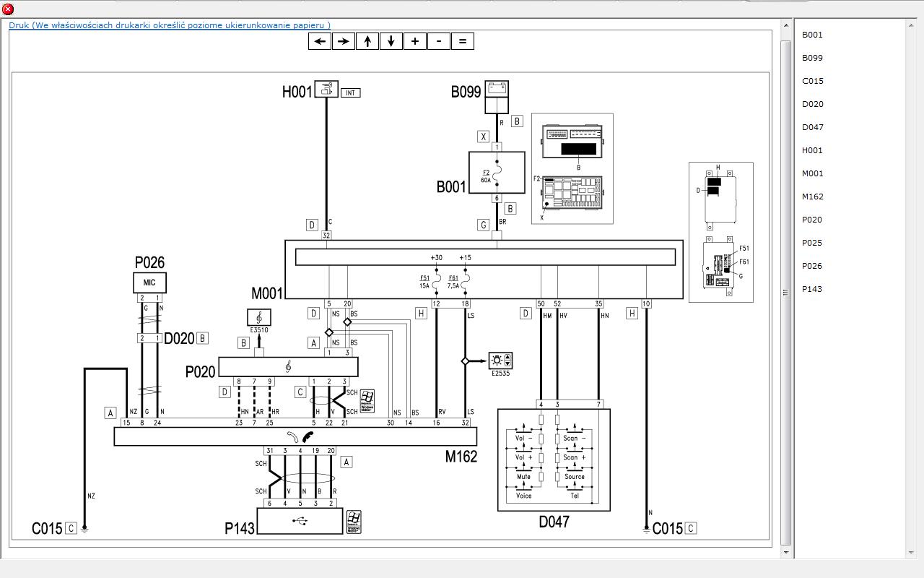The image size is (924, 578).
Task: Open the Druk print link
Action: [169, 25]
